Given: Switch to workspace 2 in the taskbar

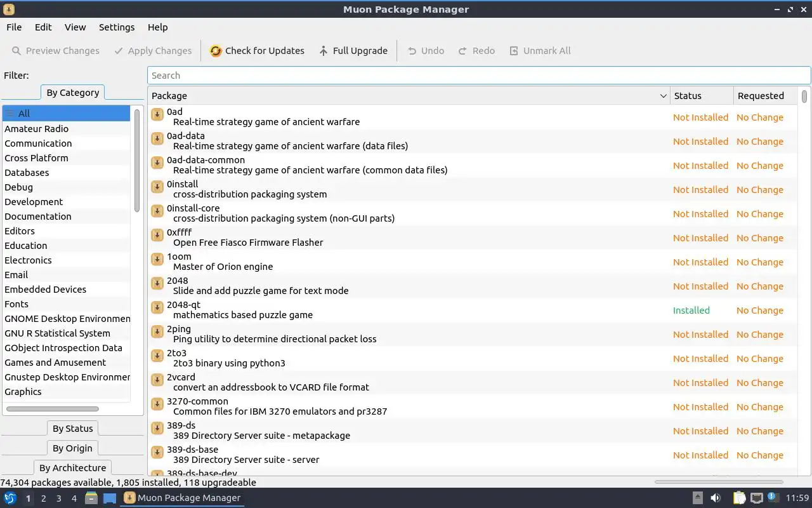Looking at the screenshot, I should coord(43,498).
